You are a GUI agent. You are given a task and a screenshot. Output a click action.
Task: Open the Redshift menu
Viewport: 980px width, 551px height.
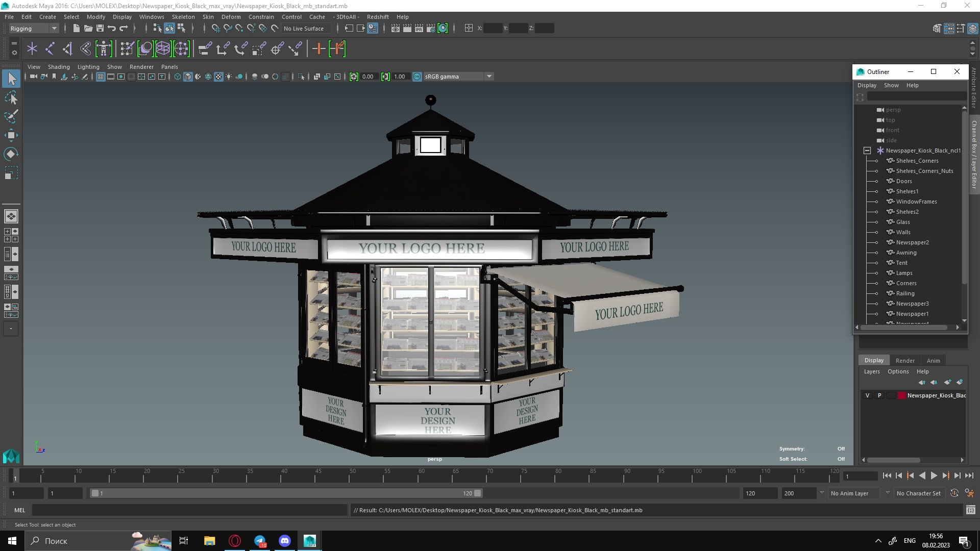(378, 17)
